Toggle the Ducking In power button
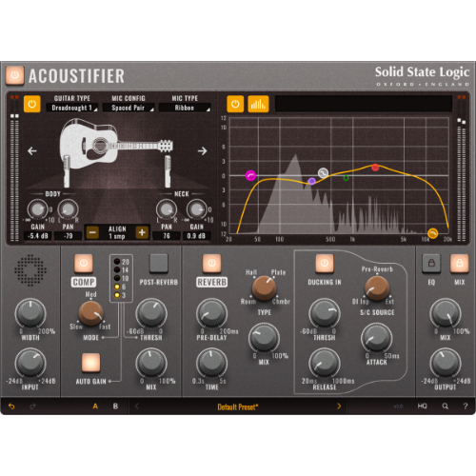The image size is (476, 476). (325, 263)
